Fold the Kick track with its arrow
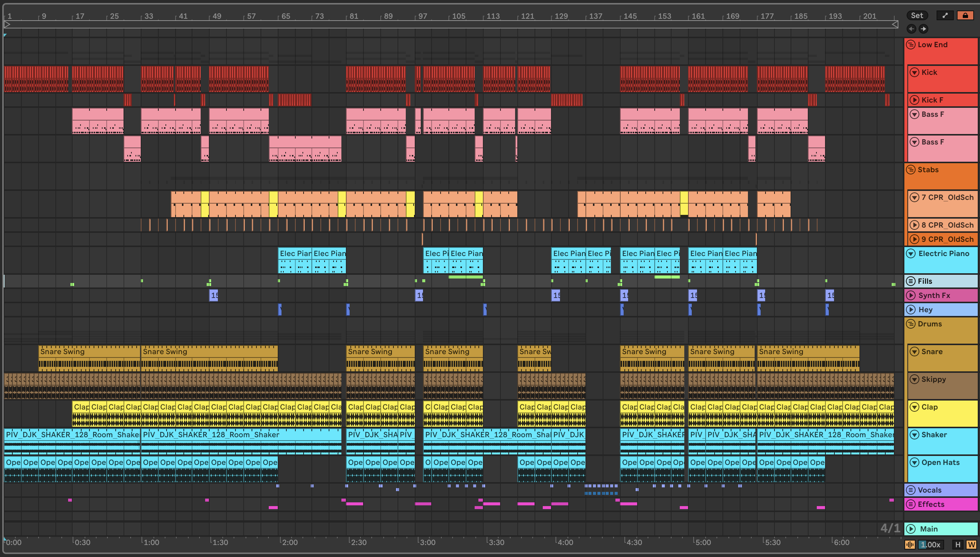Image resolution: width=980 pixels, height=557 pixels. tap(914, 72)
